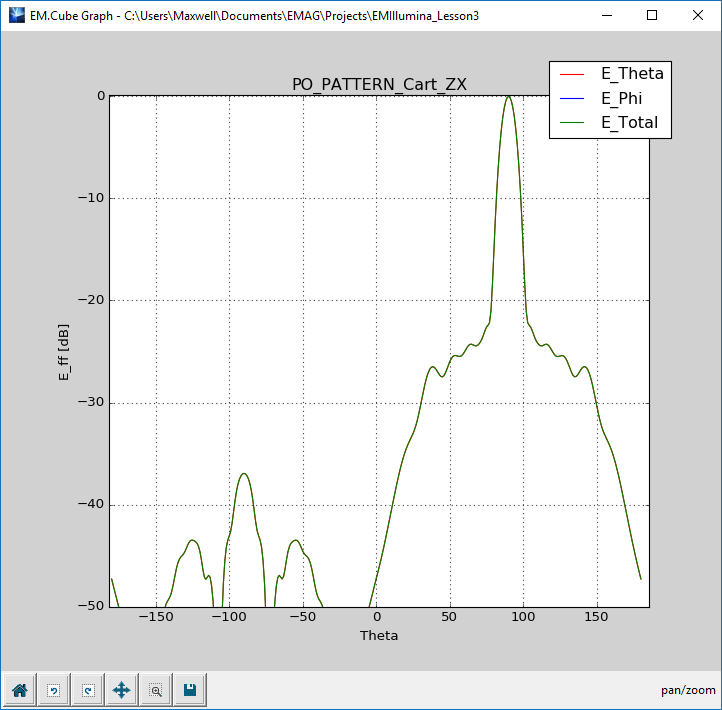Reset the plot with the Home icon

click(20, 689)
